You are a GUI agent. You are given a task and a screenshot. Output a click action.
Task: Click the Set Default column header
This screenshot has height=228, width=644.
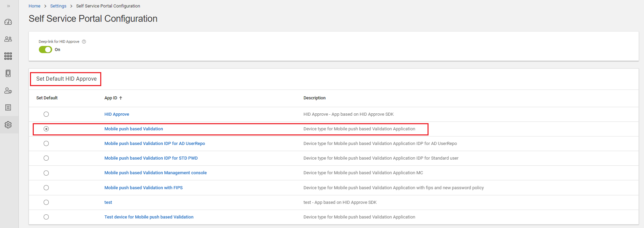pyautogui.click(x=47, y=98)
